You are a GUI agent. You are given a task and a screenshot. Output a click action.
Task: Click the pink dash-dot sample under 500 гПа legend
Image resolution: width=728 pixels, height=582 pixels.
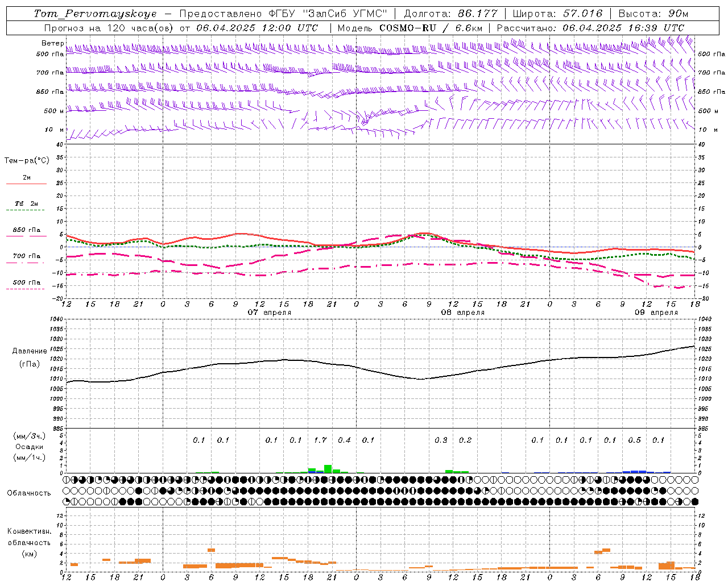point(25,289)
